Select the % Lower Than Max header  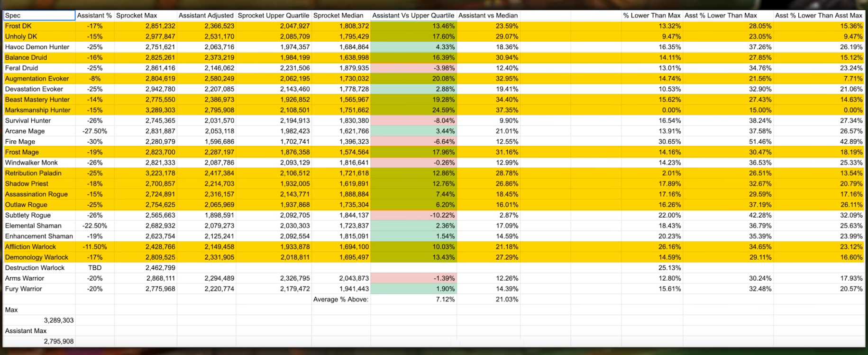pyautogui.click(x=652, y=15)
